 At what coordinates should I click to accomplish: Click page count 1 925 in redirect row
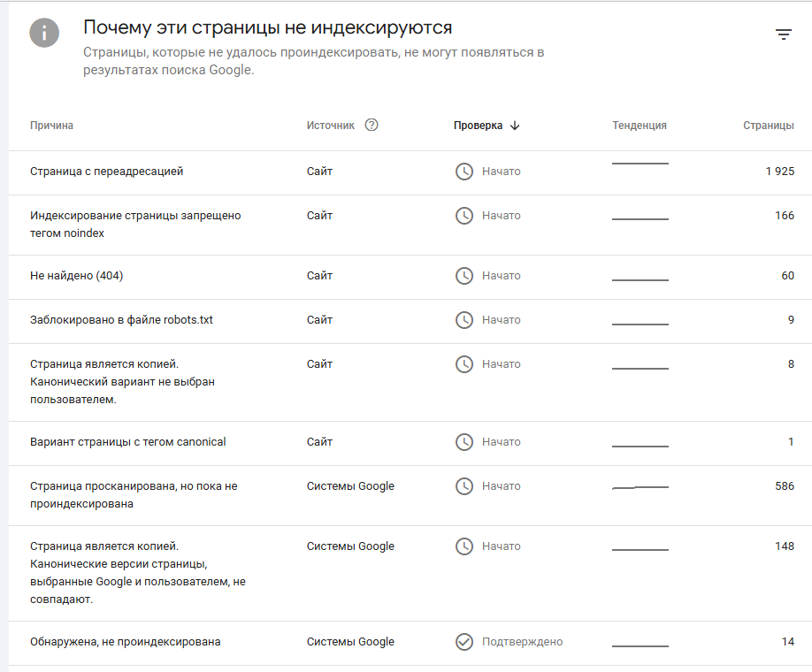pos(780,172)
